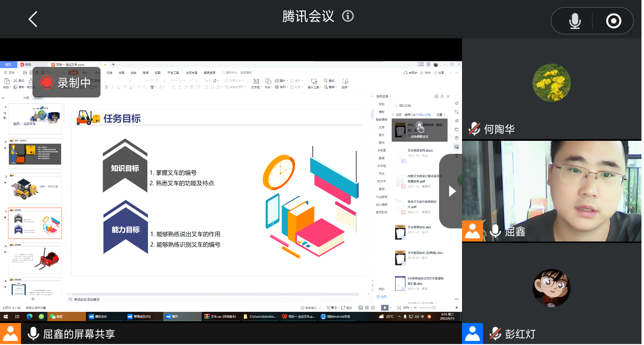Tap 彭红灯 muted microphone icon

point(495,334)
